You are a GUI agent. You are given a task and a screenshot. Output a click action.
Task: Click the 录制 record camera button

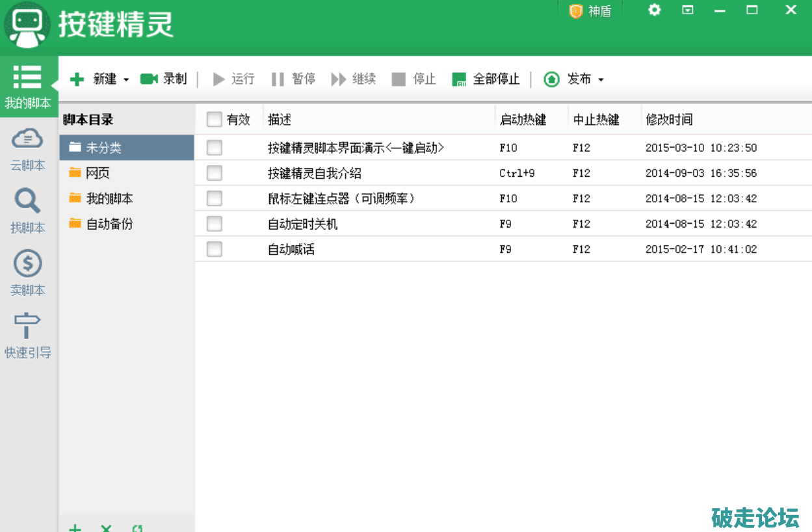point(150,79)
